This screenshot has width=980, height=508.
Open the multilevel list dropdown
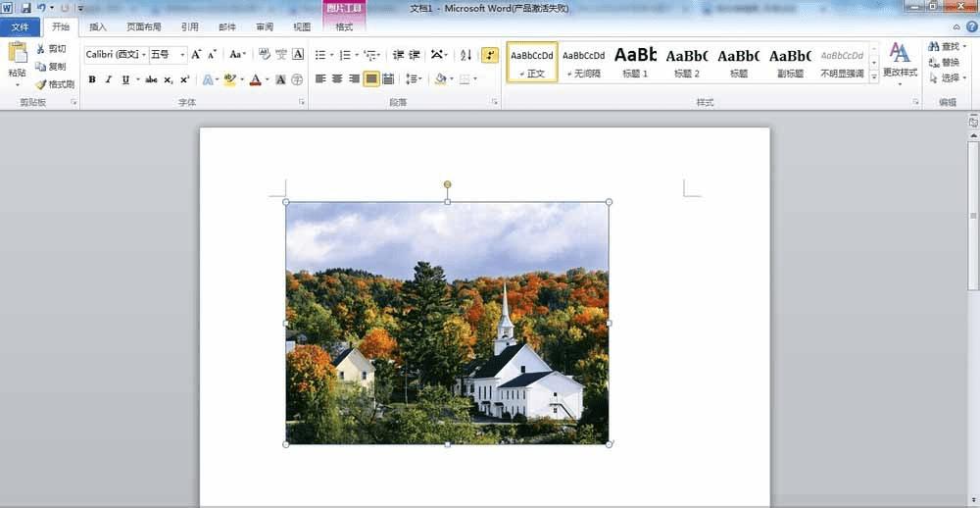coord(380,55)
